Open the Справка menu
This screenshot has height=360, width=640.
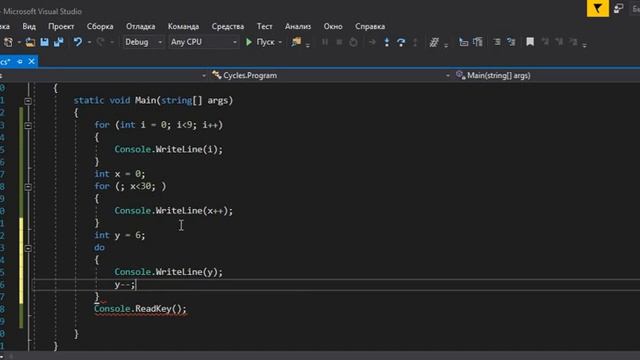point(370,27)
